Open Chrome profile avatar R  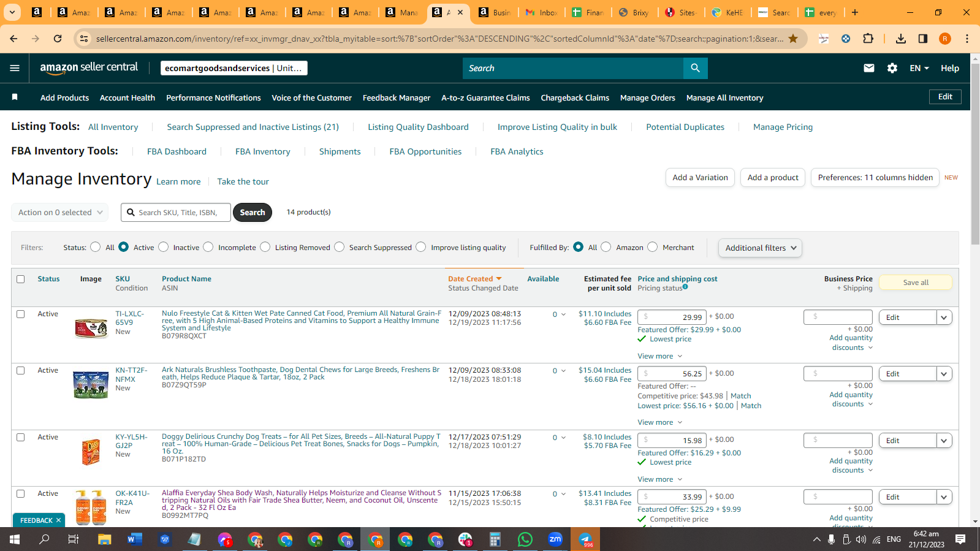pos(945,39)
